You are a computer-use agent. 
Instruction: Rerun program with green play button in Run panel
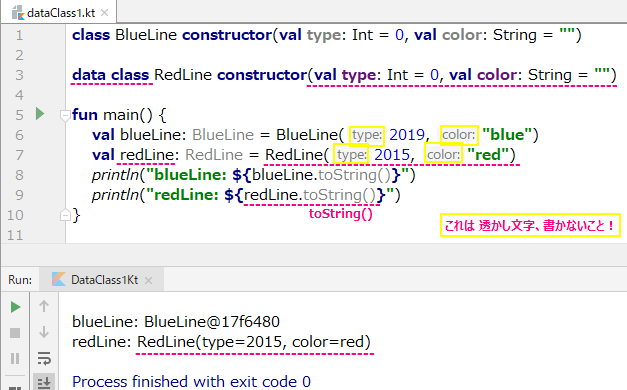(15, 307)
